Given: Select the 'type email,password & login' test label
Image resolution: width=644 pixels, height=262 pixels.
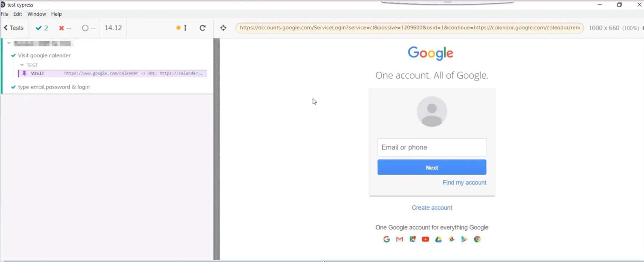Looking at the screenshot, I should pyautogui.click(x=54, y=87).
